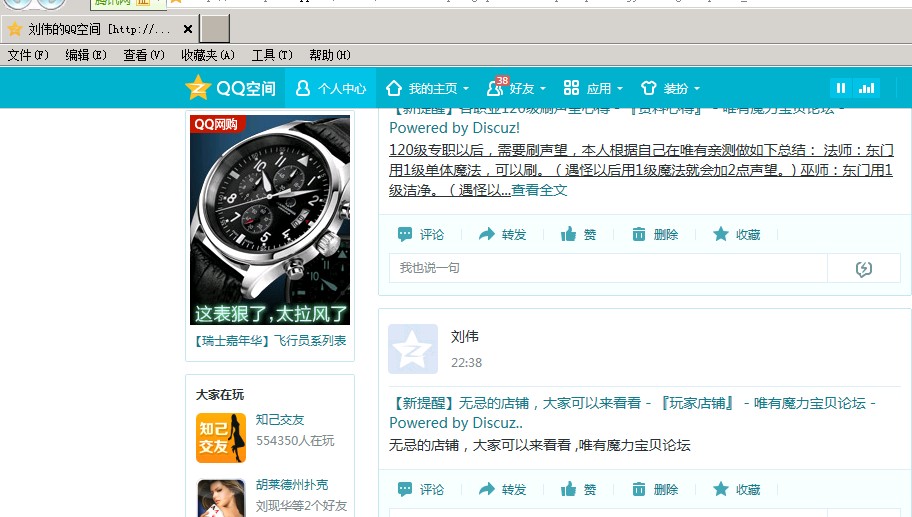
Task: Pause the music player in header
Action: coord(841,88)
